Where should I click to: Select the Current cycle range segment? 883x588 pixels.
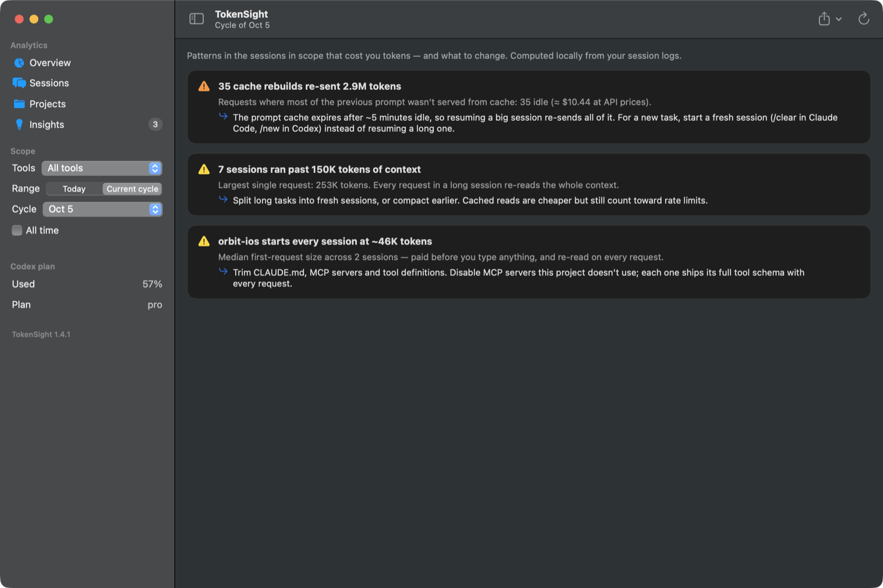[x=132, y=189]
